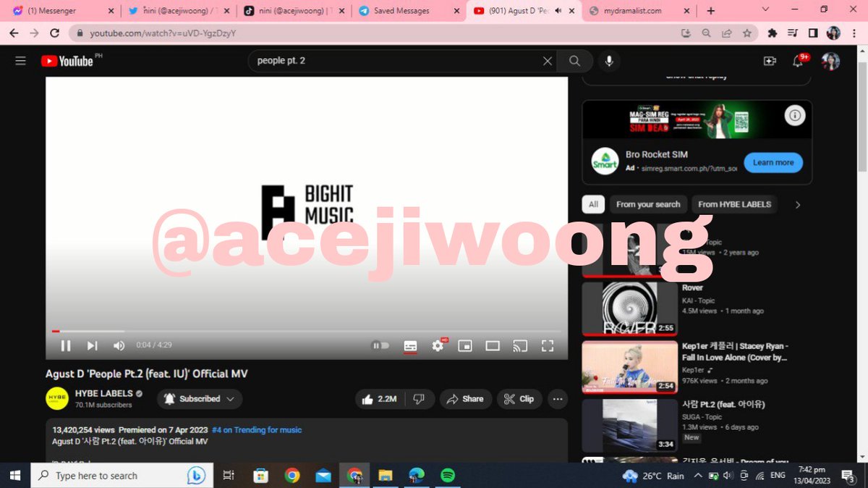The width and height of the screenshot is (868, 488).
Task: Open Chrome extensions puzzle icon
Action: tap(773, 33)
